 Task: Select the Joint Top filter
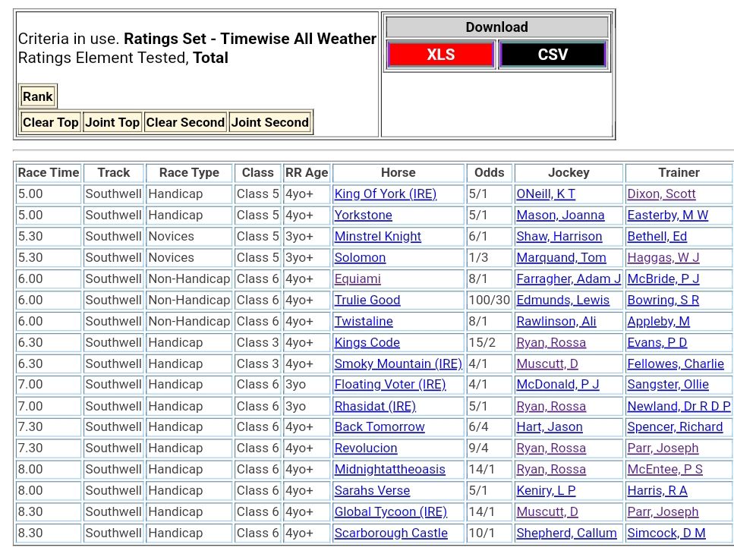[112, 122]
